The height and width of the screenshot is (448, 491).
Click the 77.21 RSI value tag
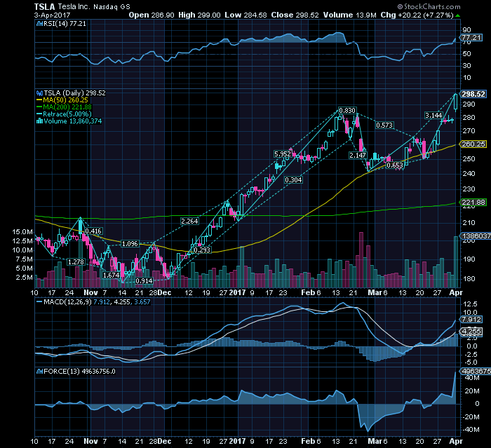point(471,38)
